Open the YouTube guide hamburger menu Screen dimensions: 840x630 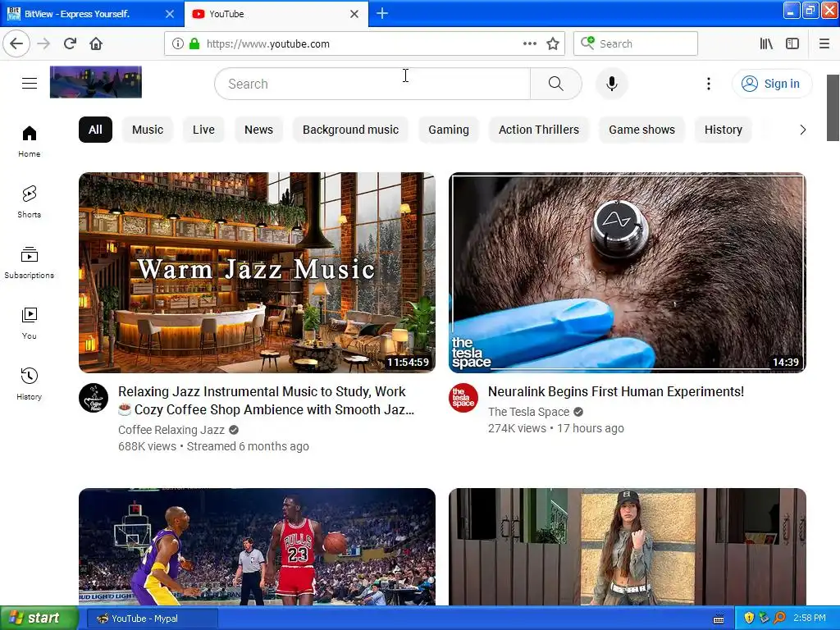click(x=30, y=83)
